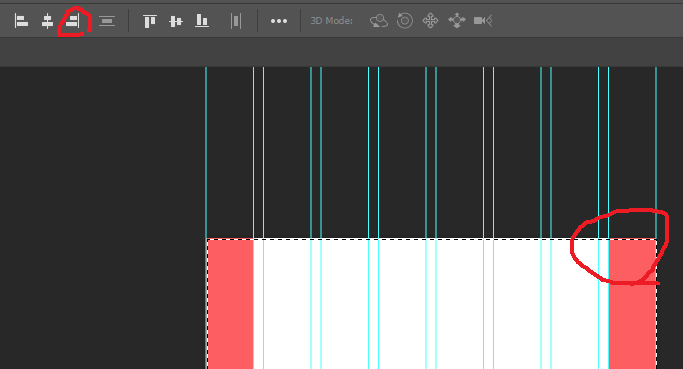The height and width of the screenshot is (369, 683).
Task: Click Align bottom edges icon
Action: [202, 20]
